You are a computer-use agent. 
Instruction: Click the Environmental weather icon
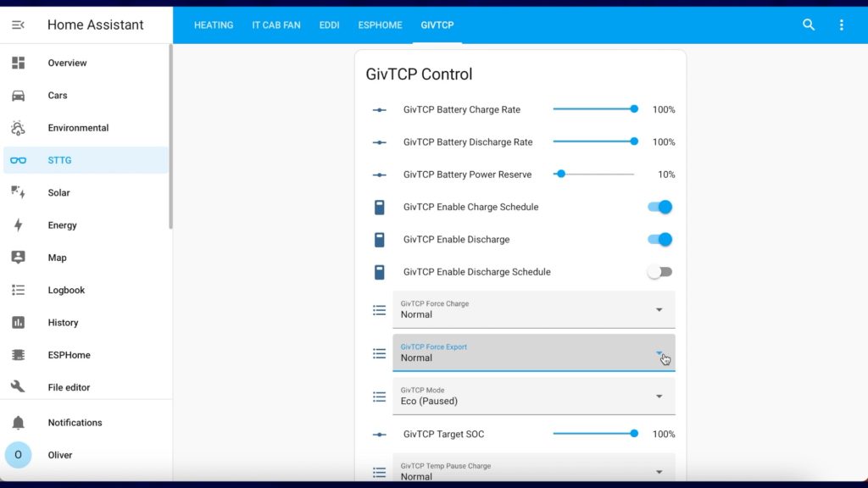(x=19, y=128)
